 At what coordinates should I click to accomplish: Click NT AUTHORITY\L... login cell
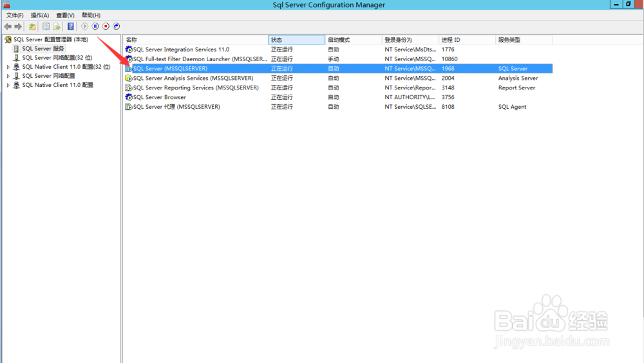410,97
